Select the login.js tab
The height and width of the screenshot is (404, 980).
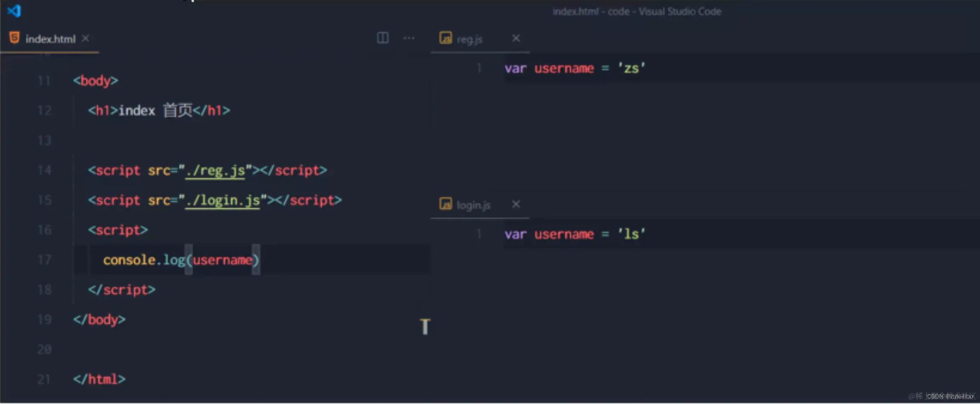(480, 205)
